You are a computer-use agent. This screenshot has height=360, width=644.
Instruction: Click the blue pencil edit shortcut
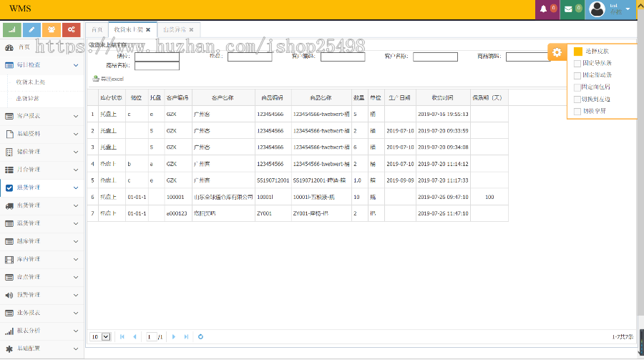coord(31,29)
